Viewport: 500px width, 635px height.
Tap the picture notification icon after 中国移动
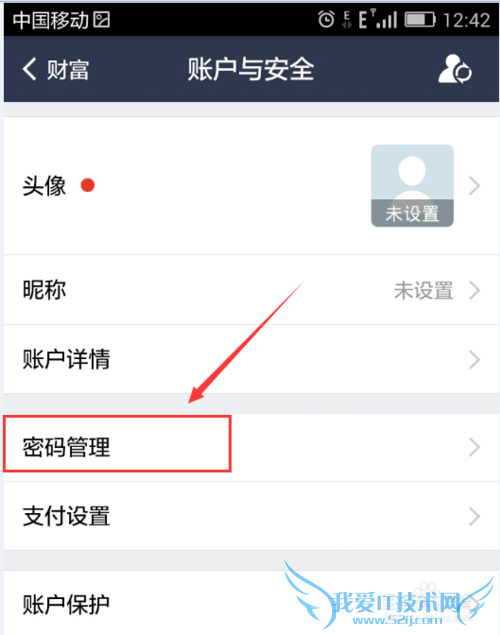102,19
